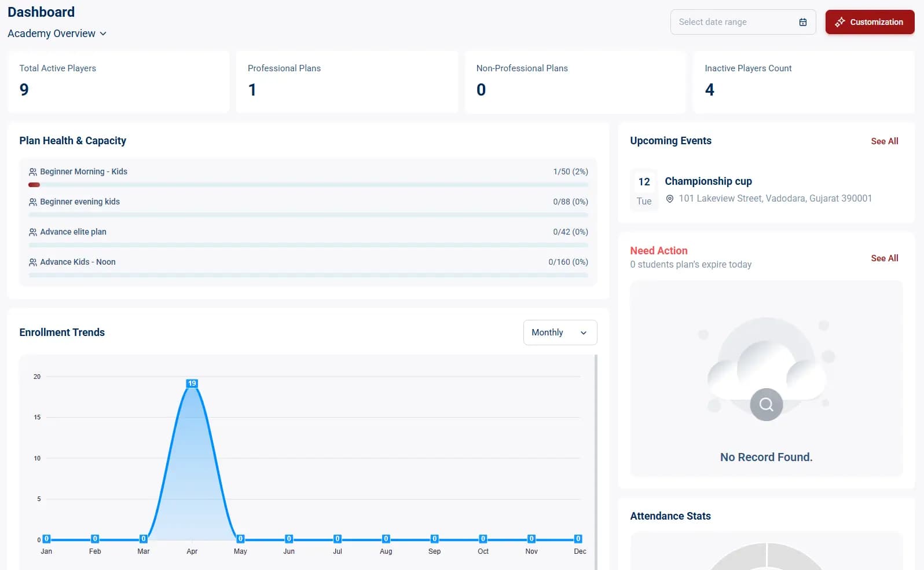Click the 0 data point above Sep

tap(435, 539)
